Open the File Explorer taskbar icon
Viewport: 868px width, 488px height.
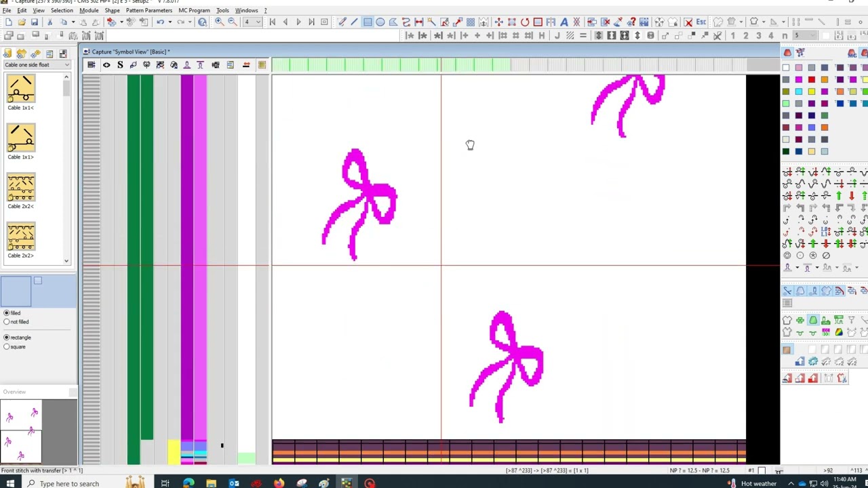(211, 483)
